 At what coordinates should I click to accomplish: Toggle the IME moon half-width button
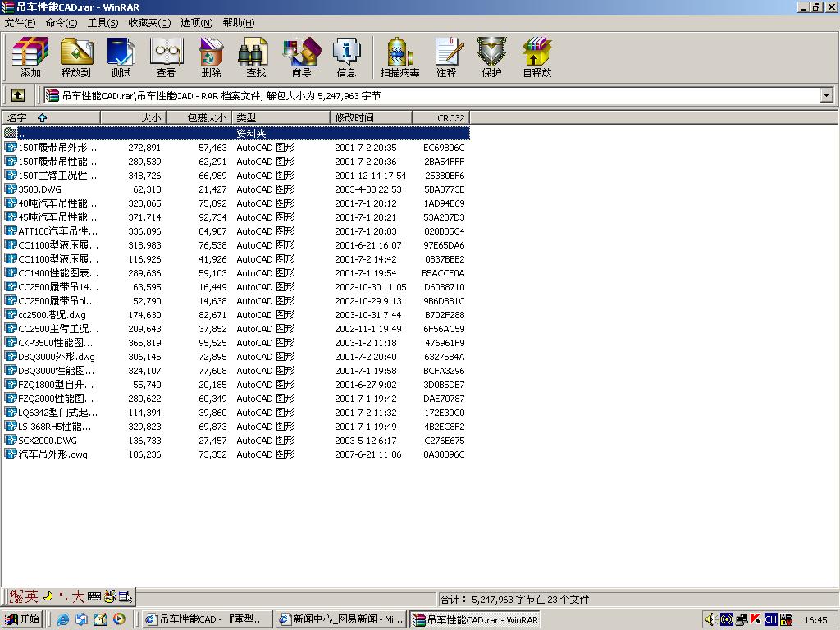48,596
